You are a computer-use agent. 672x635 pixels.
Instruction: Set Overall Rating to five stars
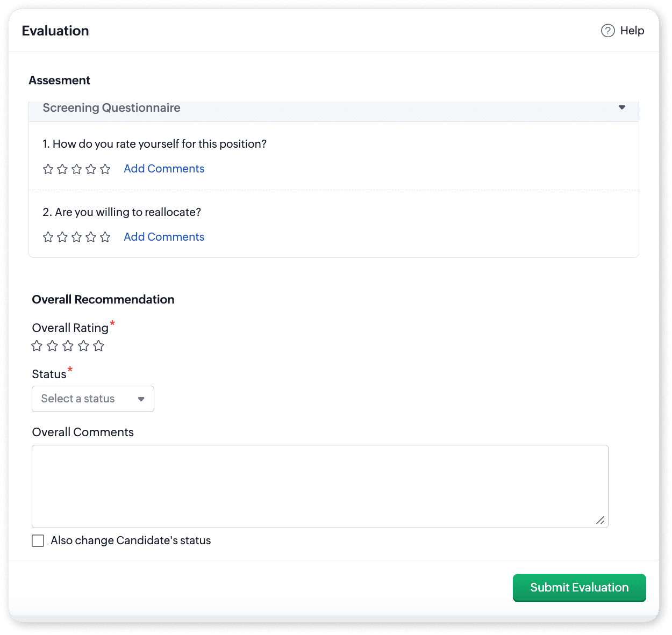point(98,346)
